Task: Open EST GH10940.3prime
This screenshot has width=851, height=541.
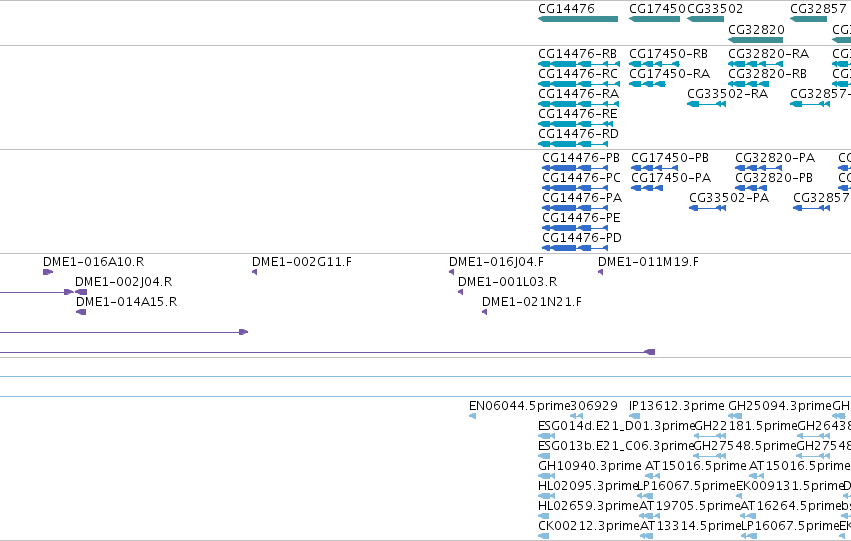Action: 589,467
